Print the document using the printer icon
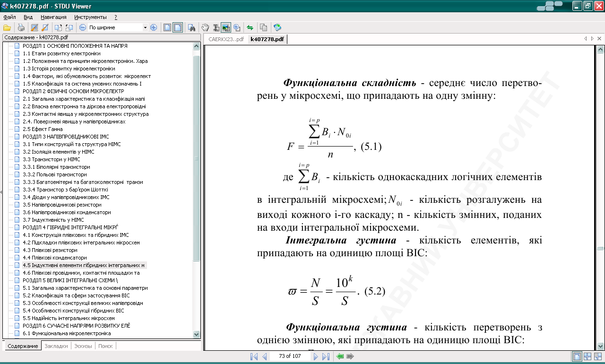 click(x=21, y=27)
